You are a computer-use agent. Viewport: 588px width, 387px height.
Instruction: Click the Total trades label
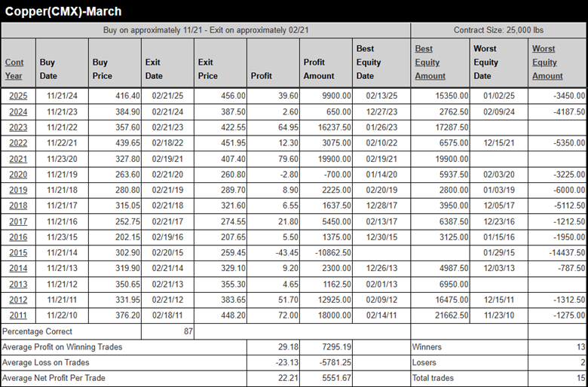[x=433, y=378]
